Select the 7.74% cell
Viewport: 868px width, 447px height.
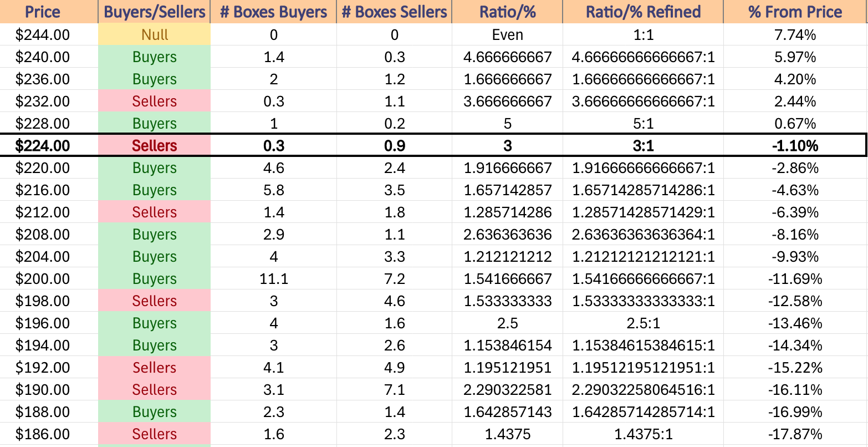click(x=795, y=35)
